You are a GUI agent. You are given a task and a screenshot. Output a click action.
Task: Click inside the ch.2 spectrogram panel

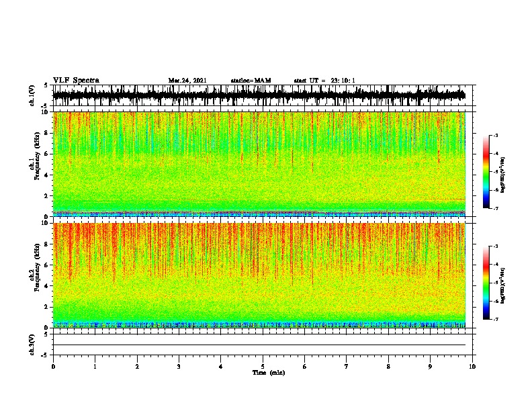point(259,275)
